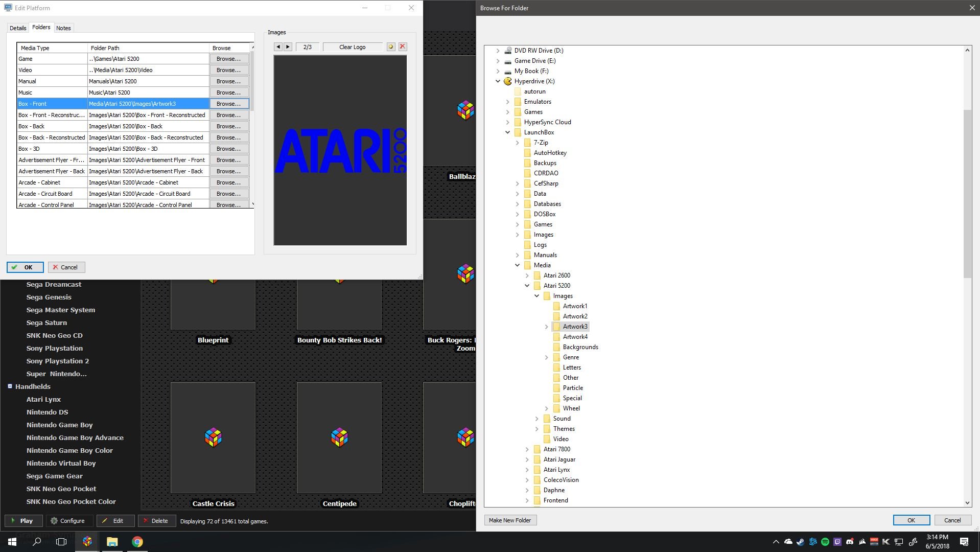Image resolution: width=980 pixels, height=552 pixels.
Task: Browse for the Game folder path
Action: click(228, 59)
